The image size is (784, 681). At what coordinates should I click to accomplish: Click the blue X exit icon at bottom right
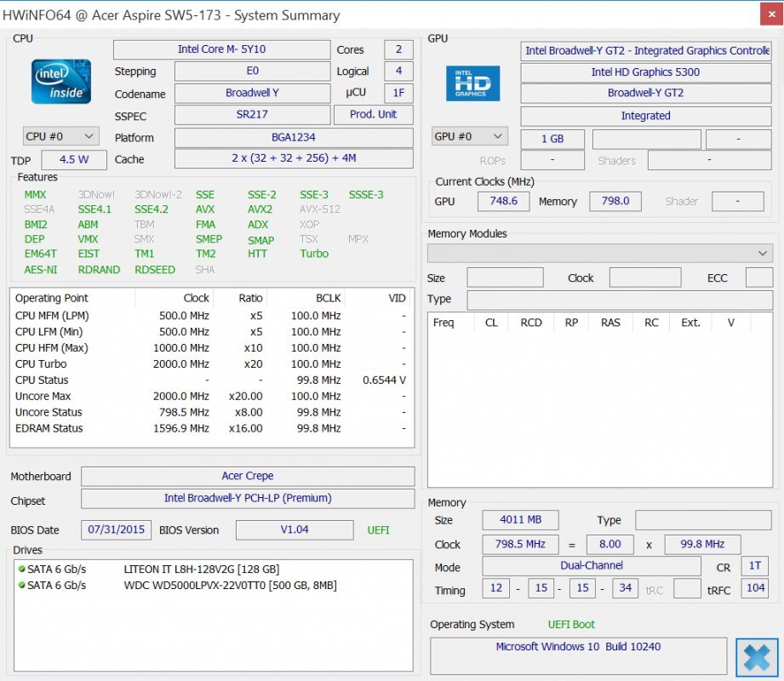756,656
